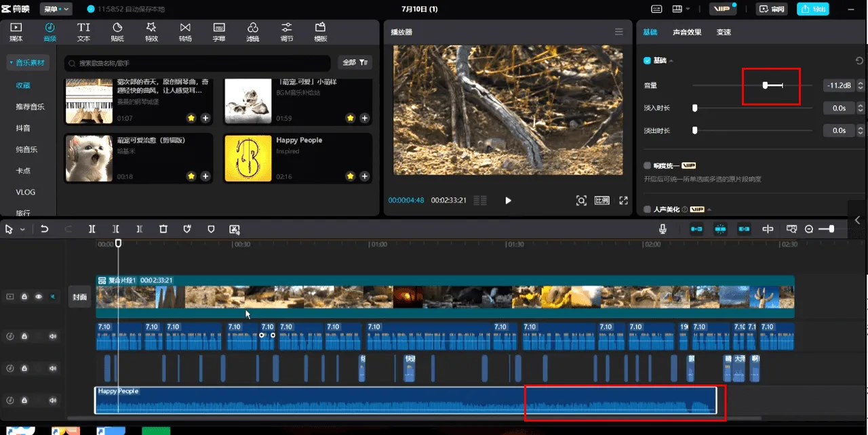Open the 特效 effects panel
Screen dimensions: 868x435
pos(151,32)
